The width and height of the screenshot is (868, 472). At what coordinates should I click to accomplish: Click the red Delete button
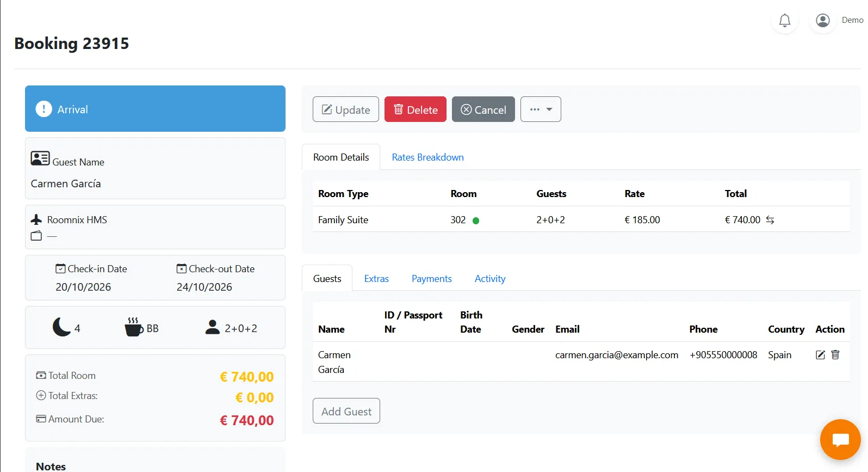point(416,109)
